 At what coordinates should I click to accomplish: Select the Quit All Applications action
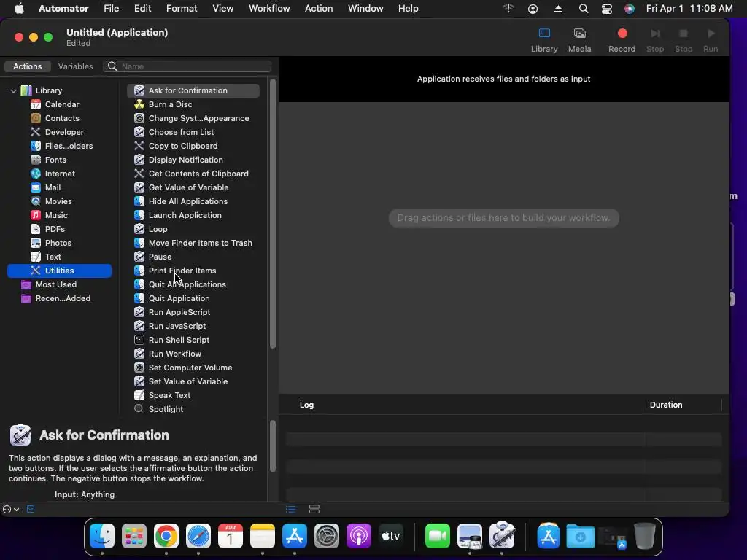pos(193,284)
